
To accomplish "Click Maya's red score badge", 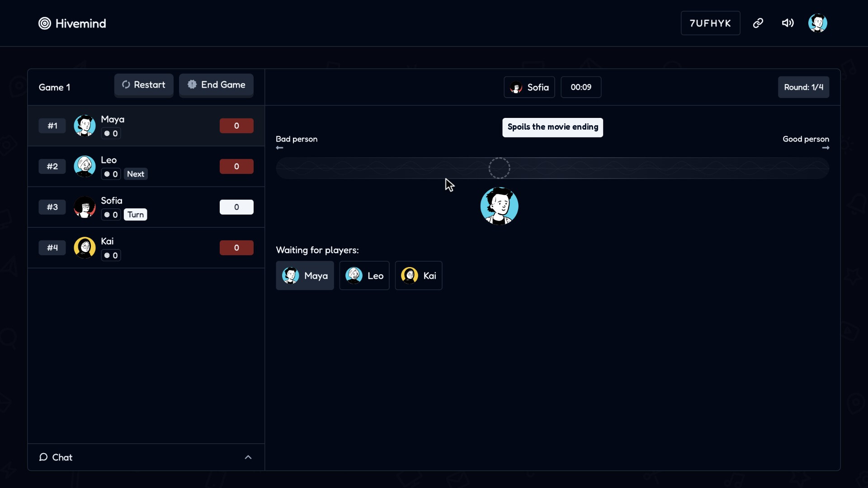I will [236, 126].
